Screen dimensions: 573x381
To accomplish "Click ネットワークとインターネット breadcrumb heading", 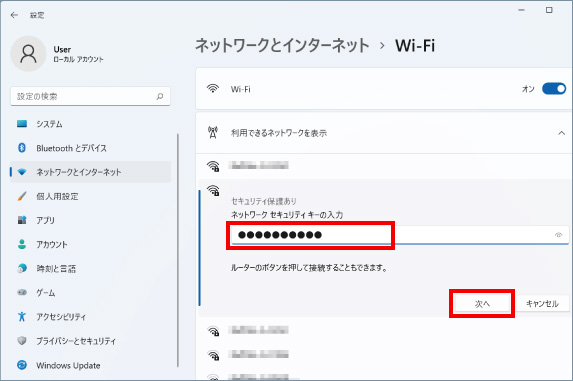I will pyautogui.click(x=282, y=46).
